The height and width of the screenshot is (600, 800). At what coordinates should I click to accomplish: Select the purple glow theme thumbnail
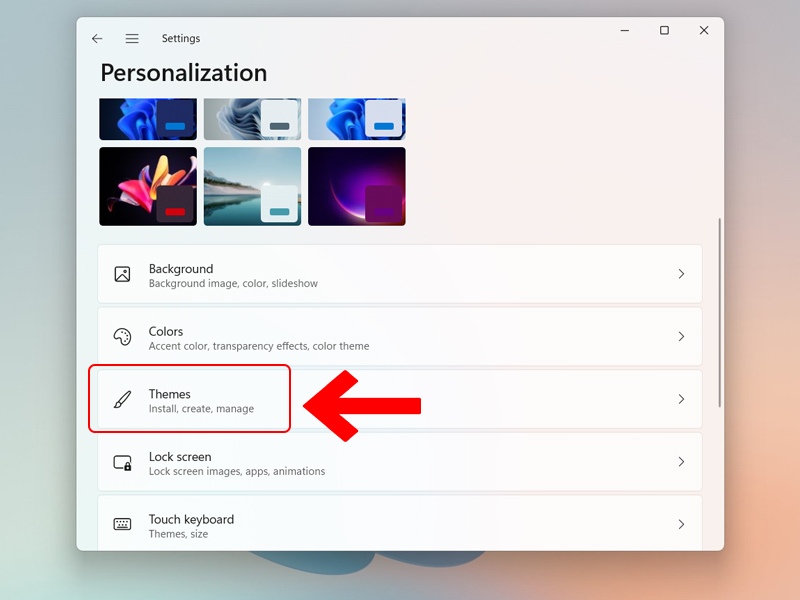(356, 187)
